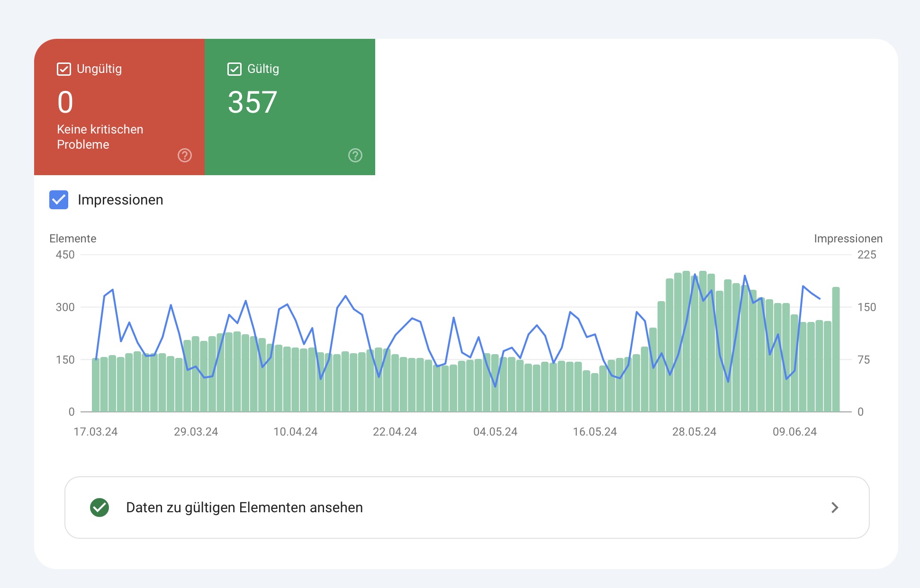Select the red Ungültig card
This screenshot has width=920, height=588.
(x=119, y=107)
